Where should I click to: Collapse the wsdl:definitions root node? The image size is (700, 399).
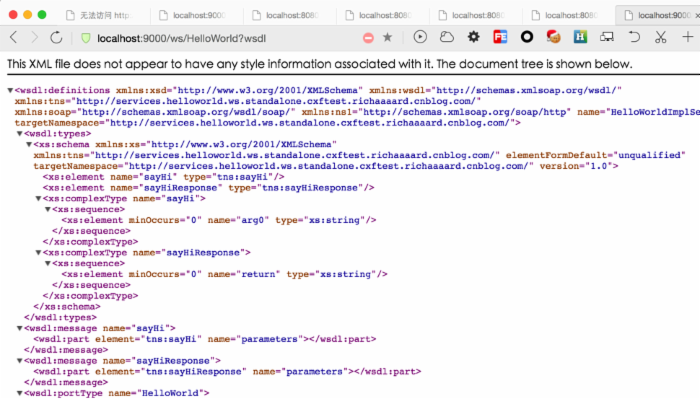click(10, 91)
